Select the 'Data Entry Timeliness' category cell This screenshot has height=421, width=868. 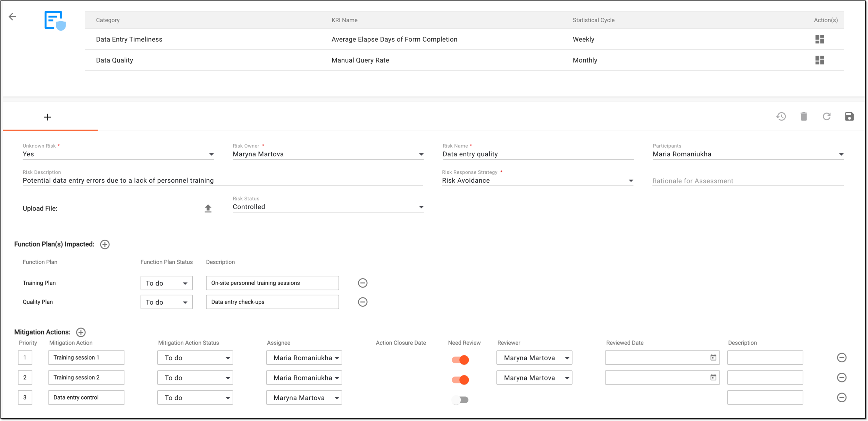click(x=129, y=39)
